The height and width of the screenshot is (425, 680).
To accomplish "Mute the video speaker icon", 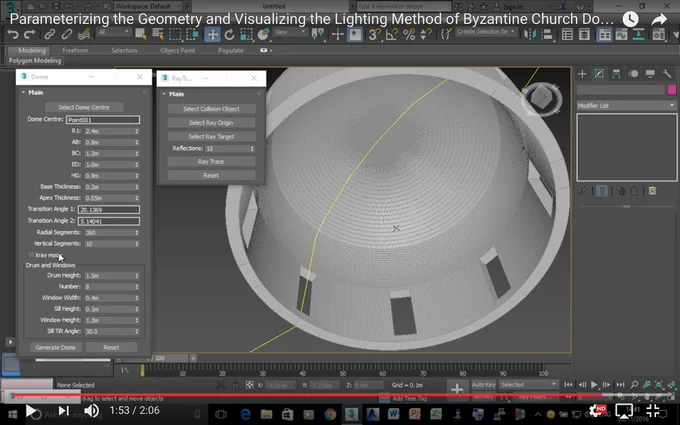I will 91,410.
